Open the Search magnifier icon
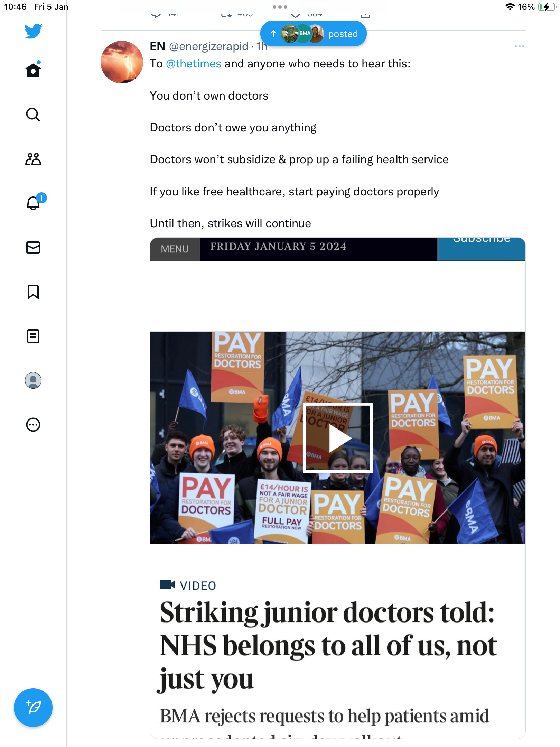The height and width of the screenshot is (747, 560). pyautogui.click(x=33, y=114)
